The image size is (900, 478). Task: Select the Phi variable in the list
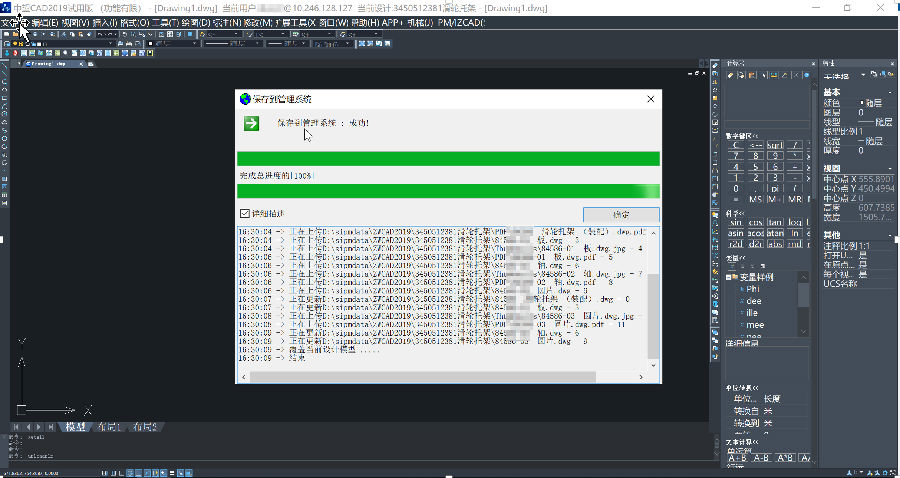pyautogui.click(x=750, y=288)
